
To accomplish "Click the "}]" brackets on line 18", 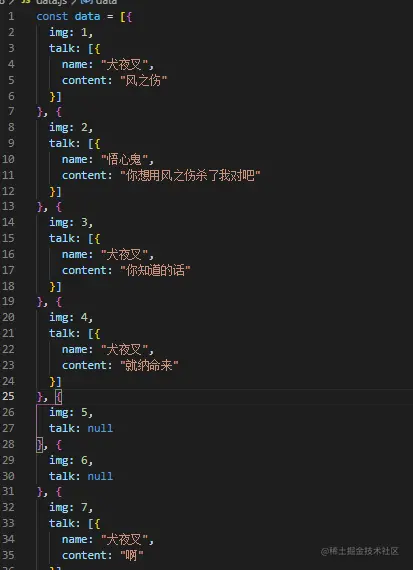I will click(56, 286).
